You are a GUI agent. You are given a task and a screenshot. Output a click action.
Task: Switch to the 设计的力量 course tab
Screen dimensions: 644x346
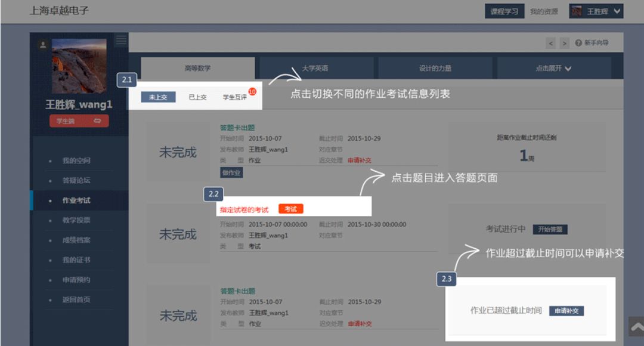point(435,68)
